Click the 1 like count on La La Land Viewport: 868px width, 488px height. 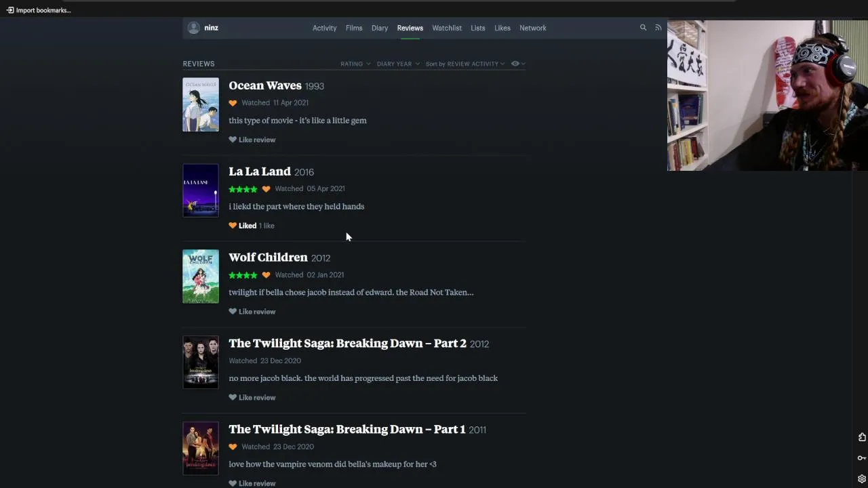click(267, 226)
